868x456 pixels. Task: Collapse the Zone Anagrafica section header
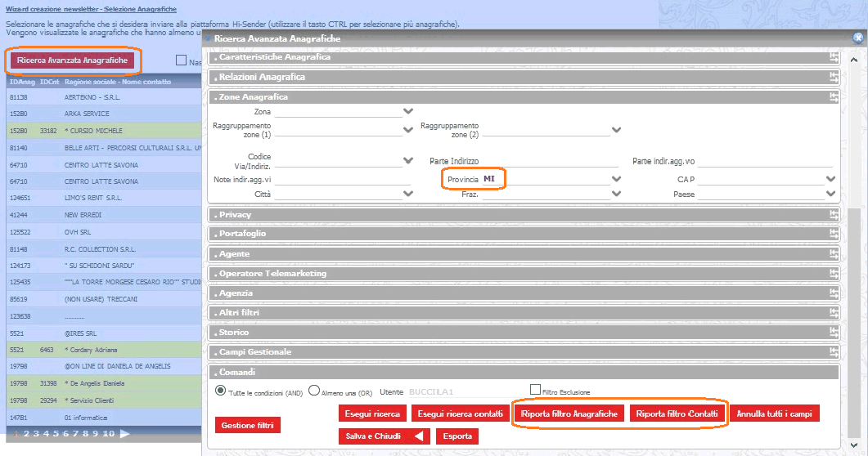tap(524, 97)
